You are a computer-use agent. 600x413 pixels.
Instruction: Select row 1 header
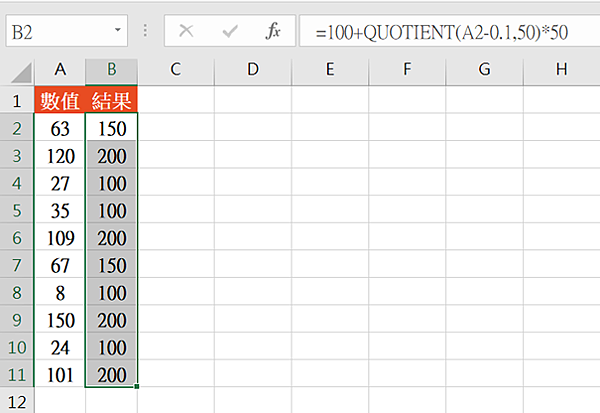click(x=17, y=100)
